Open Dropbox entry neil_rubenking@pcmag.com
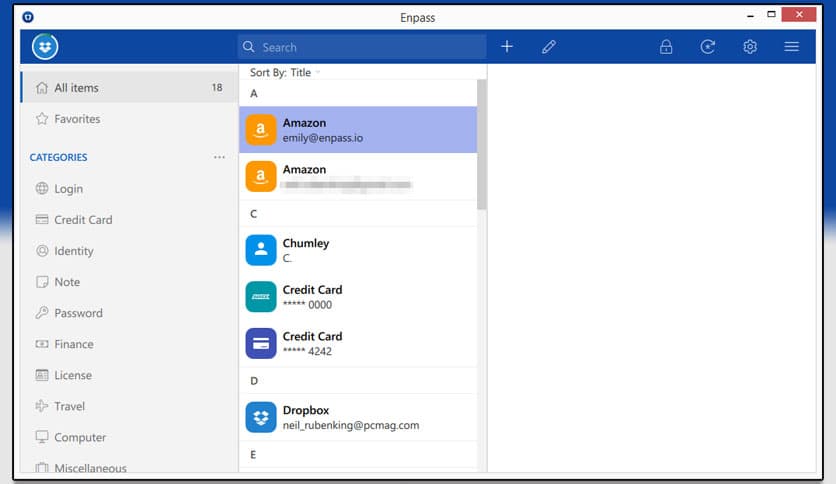This screenshot has height=484, width=836. click(358, 417)
